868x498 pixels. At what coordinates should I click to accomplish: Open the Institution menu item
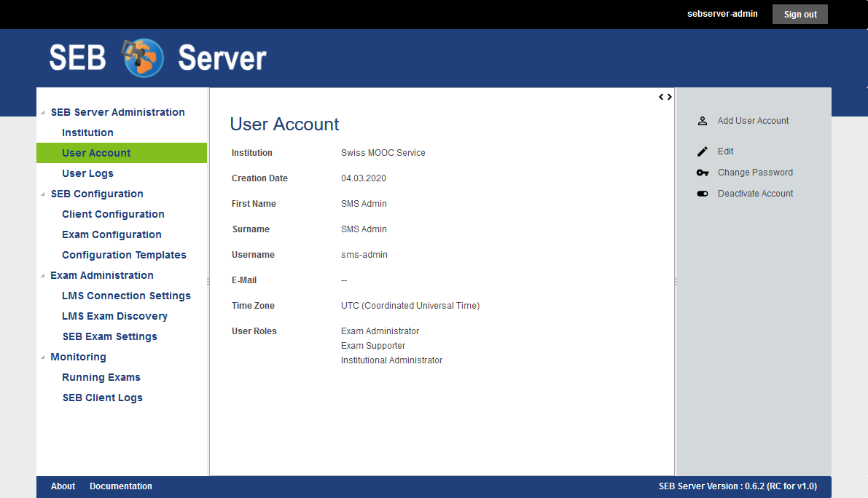pyautogui.click(x=87, y=133)
